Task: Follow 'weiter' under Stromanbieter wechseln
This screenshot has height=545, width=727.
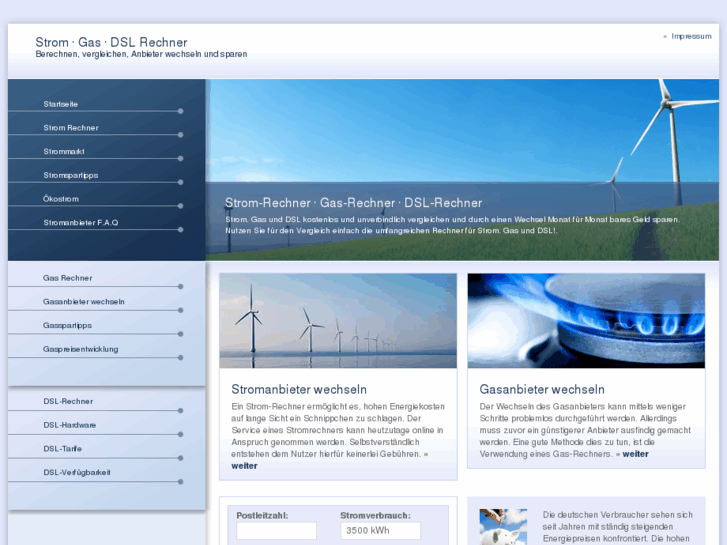Action: tap(244, 466)
